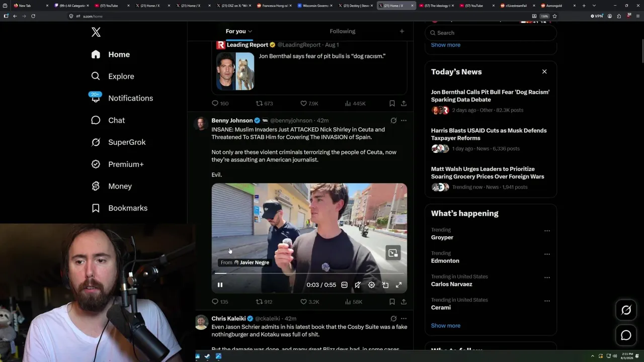The width and height of the screenshot is (644, 362).
Task: Open the floating chat messages button
Action: (626, 335)
